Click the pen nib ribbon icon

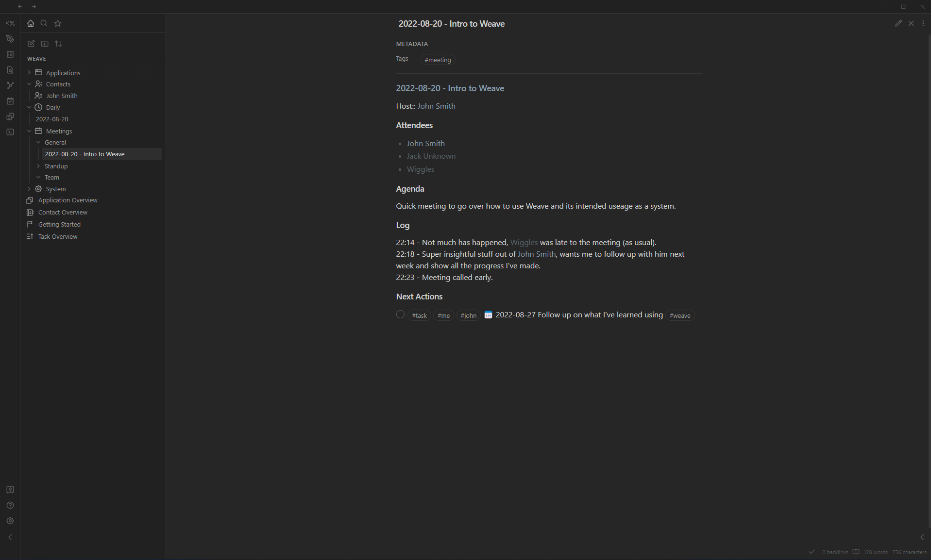point(10,39)
